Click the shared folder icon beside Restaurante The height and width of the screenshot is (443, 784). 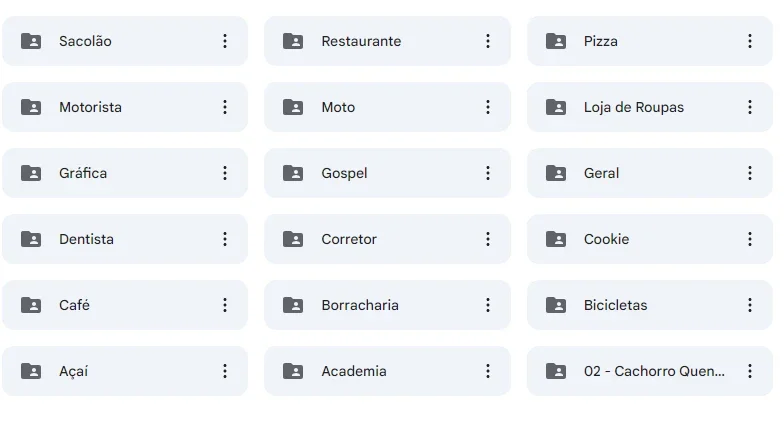point(293,41)
